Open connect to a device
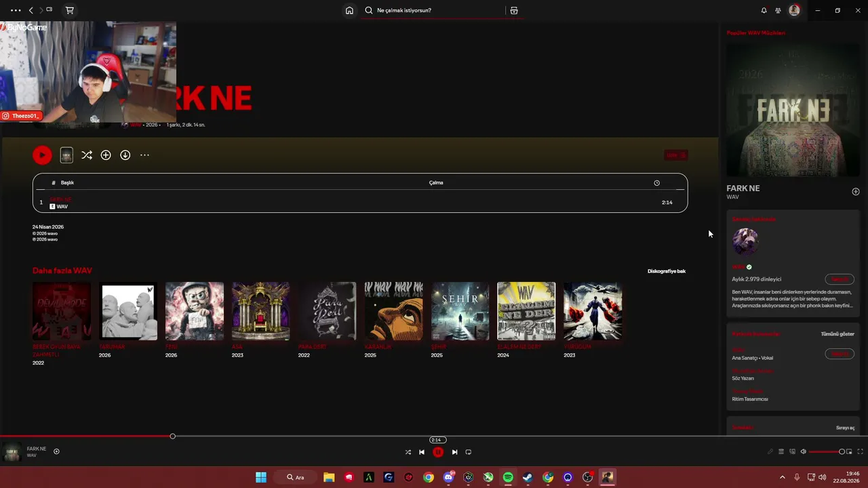 click(x=792, y=451)
